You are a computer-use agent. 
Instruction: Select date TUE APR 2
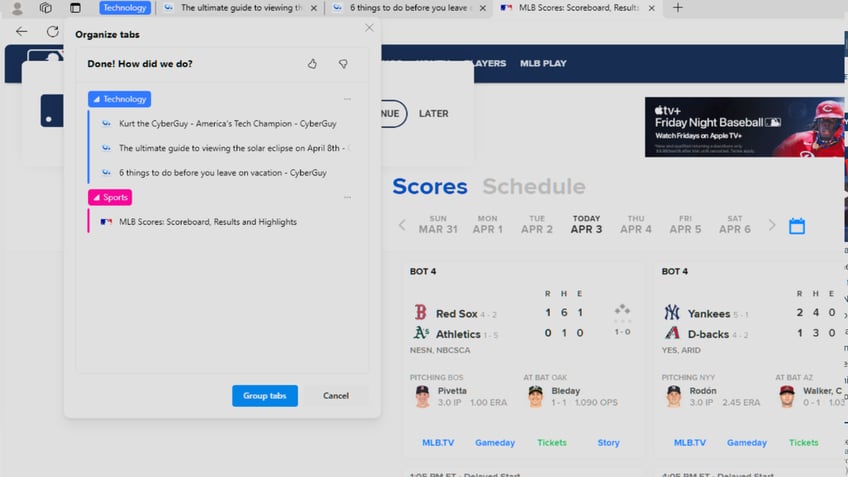click(537, 224)
